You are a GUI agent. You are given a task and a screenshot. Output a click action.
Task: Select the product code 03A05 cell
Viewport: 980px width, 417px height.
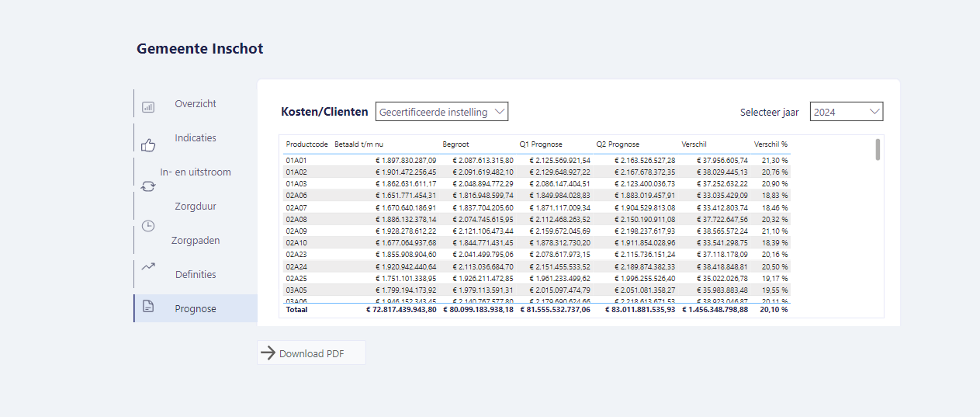296,290
